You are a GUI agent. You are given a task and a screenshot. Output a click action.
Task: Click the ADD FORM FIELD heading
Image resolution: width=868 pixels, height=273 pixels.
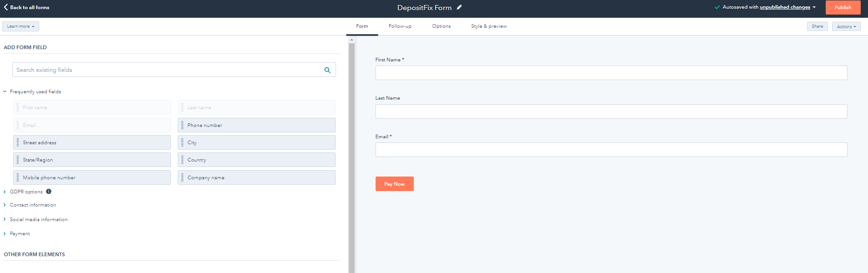point(25,47)
